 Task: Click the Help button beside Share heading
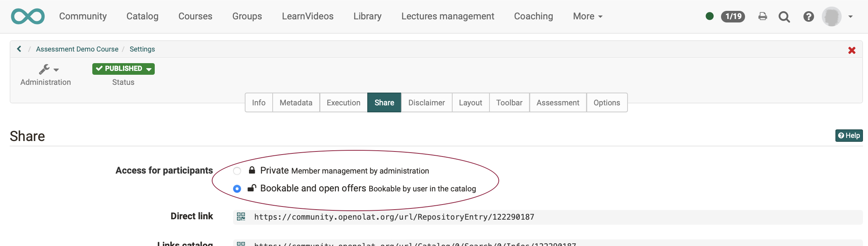(849, 136)
